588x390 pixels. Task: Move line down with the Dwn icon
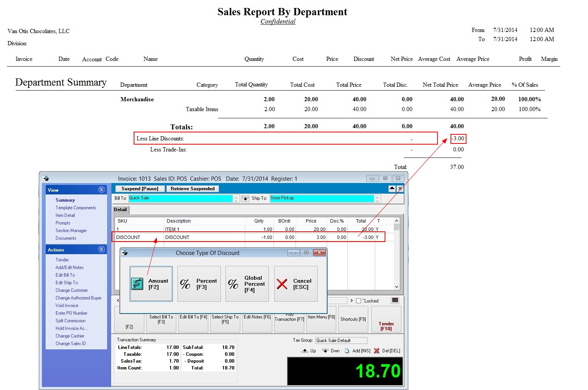[x=325, y=351]
